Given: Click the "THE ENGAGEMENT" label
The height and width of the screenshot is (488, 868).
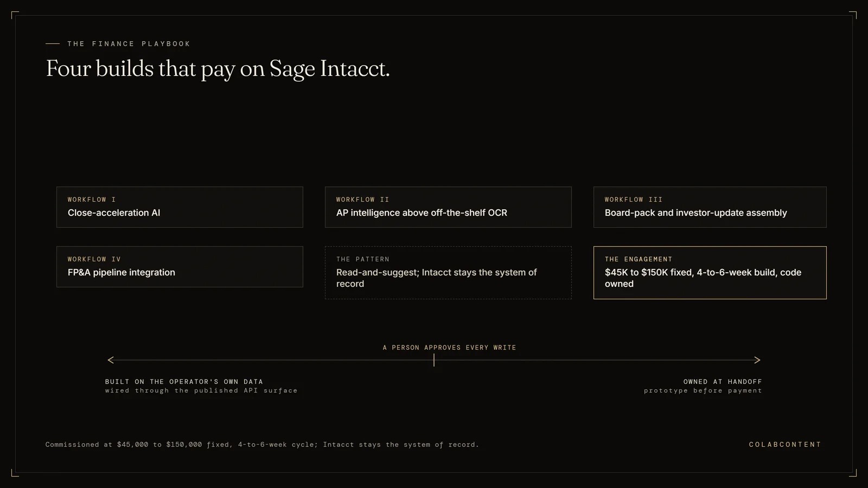Looking at the screenshot, I should (x=639, y=259).
